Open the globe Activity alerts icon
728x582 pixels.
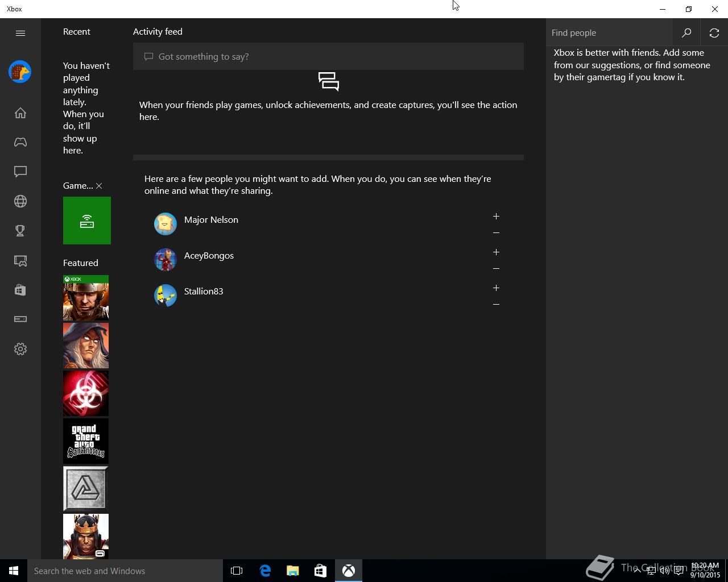tap(20, 201)
